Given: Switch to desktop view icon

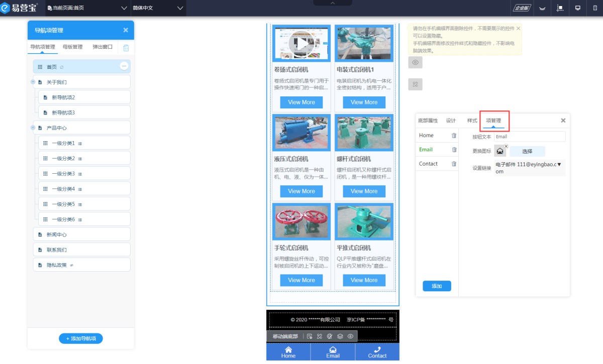Looking at the screenshot, I should pyautogui.click(x=578, y=8).
